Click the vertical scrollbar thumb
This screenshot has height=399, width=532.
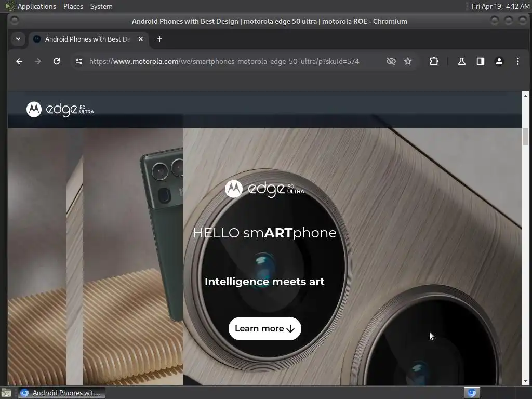(x=525, y=137)
